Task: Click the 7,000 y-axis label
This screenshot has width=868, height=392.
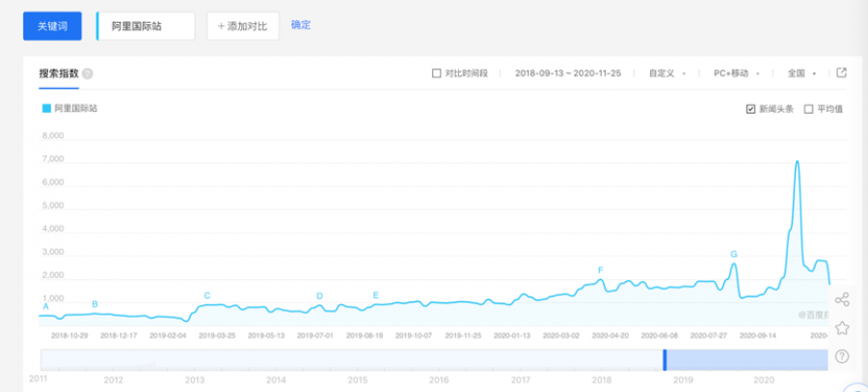Action: [53, 159]
